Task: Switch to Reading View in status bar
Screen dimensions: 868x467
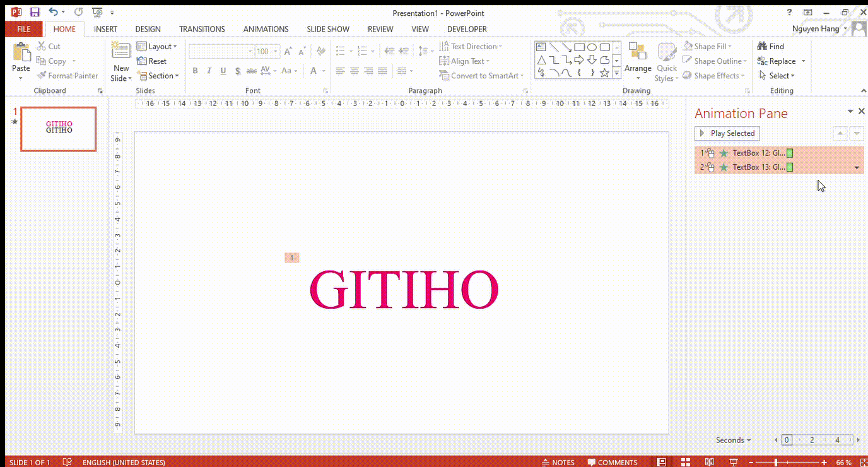Action: pos(709,461)
